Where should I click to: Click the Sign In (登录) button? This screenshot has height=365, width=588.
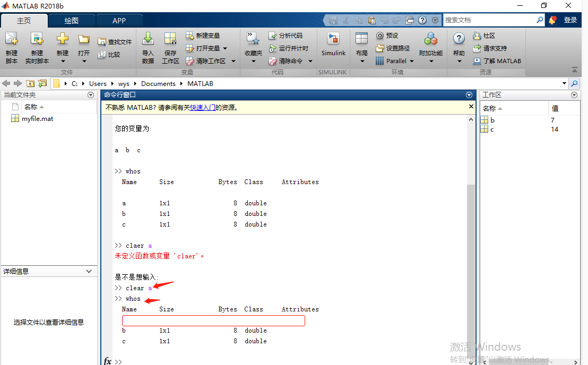[570, 20]
